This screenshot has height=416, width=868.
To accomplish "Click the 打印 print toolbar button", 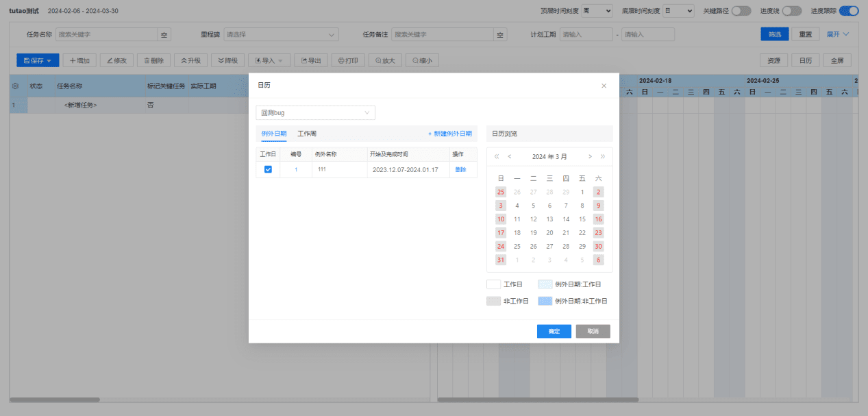I will click(x=348, y=60).
